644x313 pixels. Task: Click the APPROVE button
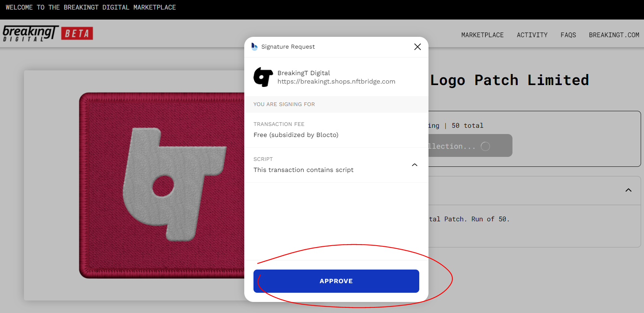tap(336, 281)
